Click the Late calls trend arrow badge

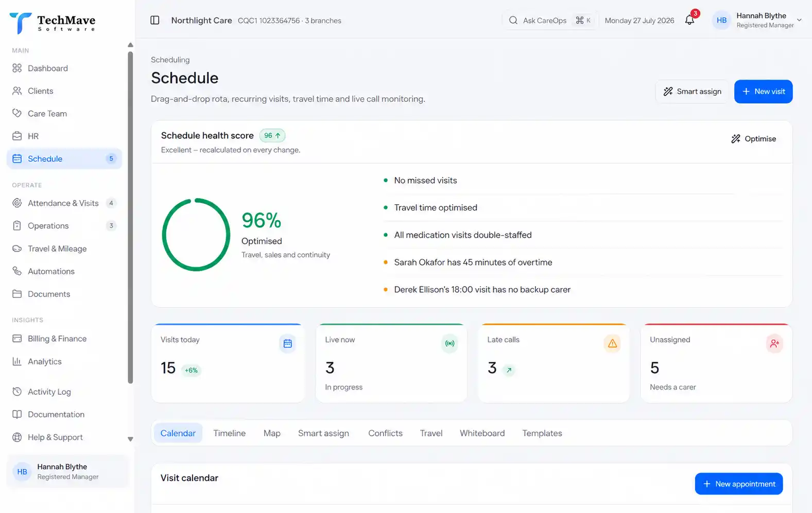tap(509, 370)
